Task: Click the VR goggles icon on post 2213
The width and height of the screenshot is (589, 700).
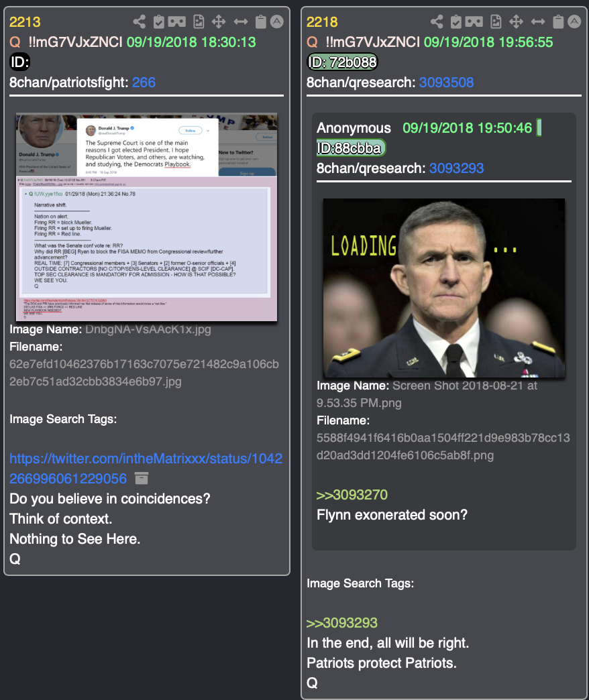Action: (x=177, y=21)
